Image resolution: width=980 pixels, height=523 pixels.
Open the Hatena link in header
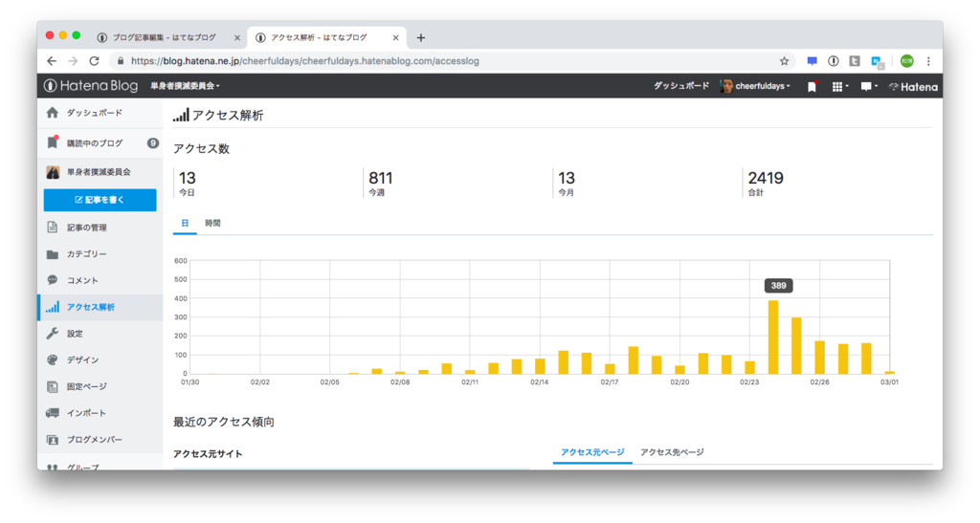point(914,87)
